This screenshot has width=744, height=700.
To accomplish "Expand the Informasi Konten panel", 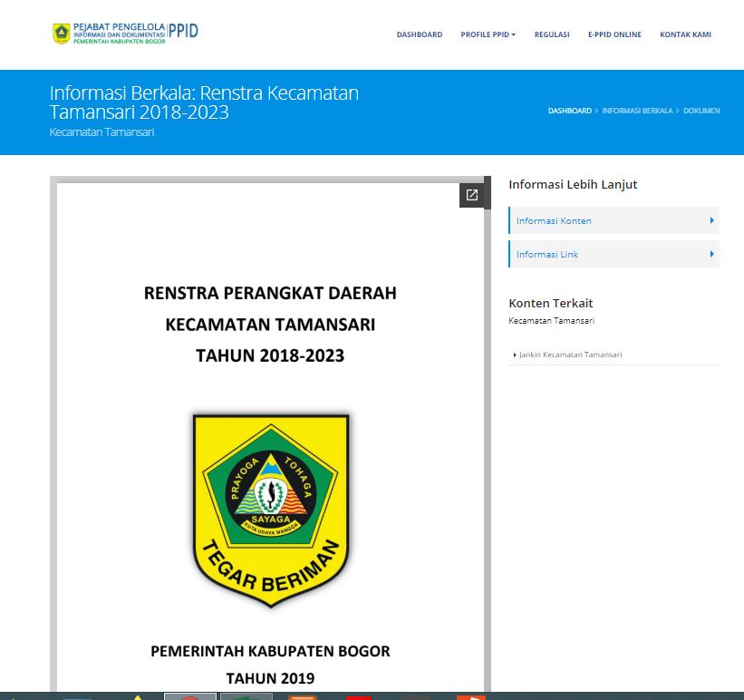I will [x=614, y=220].
